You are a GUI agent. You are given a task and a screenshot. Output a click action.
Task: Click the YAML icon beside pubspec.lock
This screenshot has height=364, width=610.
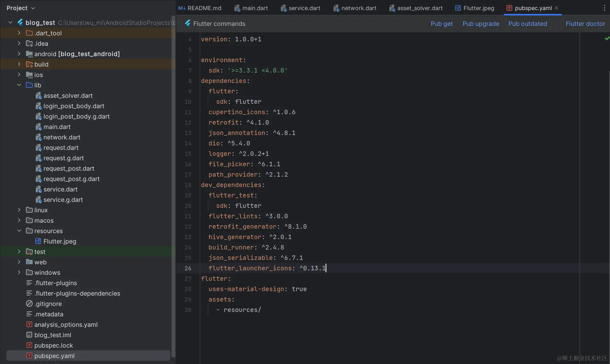[29, 345]
